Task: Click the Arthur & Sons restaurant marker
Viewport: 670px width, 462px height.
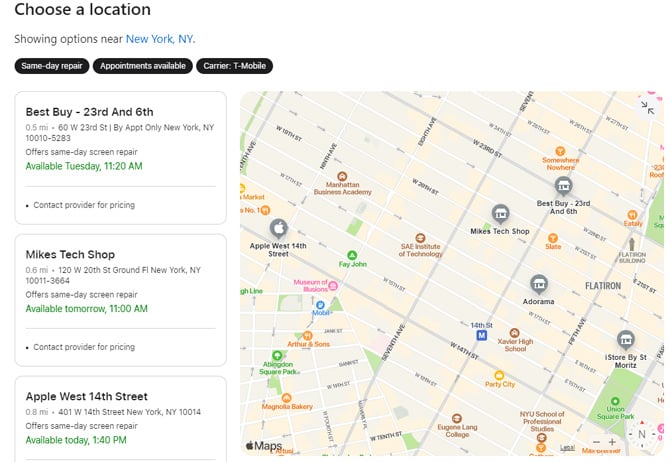Action: pos(307,335)
